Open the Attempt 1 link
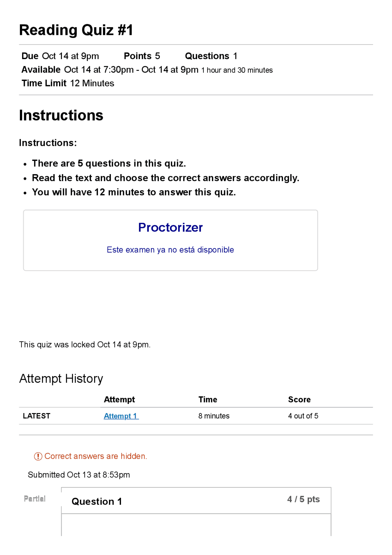This screenshot has width=392, height=555. pyautogui.click(x=121, y=416)
